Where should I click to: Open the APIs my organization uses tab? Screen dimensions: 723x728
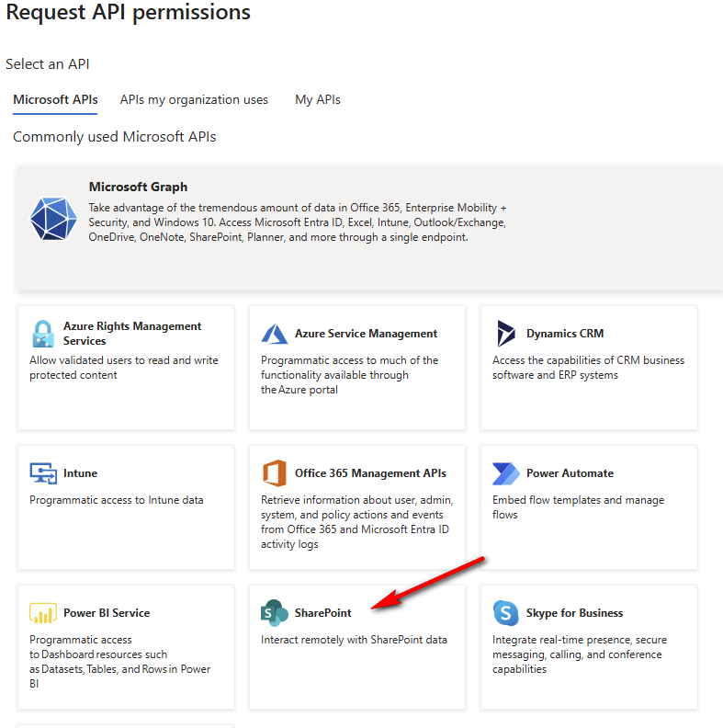click(x=194, y=100)
